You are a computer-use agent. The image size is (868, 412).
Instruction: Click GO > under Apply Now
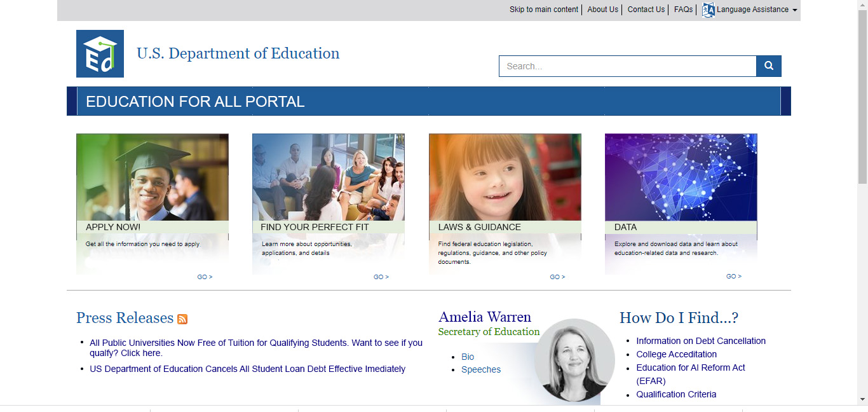click(205, 277)
